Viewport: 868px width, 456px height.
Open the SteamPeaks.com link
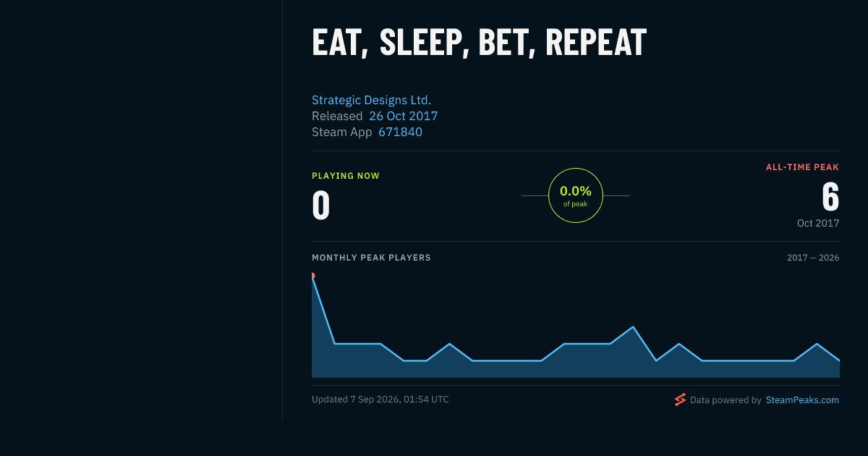[802, 400]
